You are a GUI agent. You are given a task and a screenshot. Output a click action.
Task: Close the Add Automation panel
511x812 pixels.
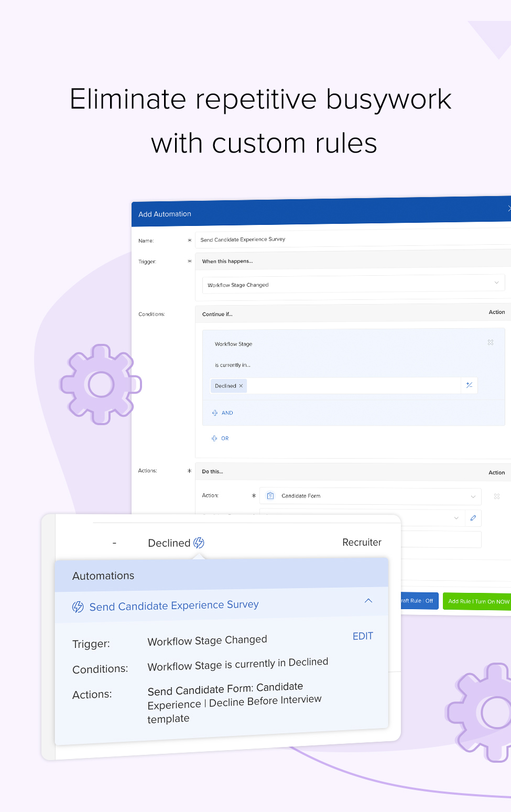tap(508, 209)
